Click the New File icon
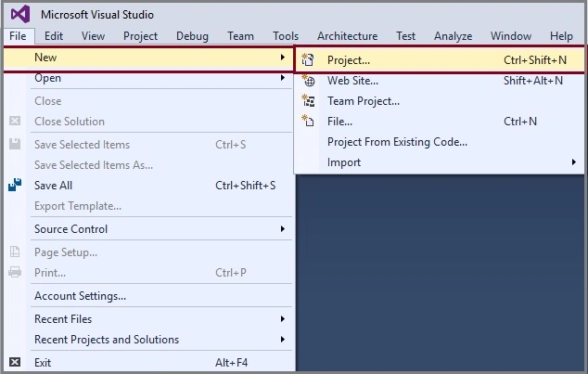588x374 pixels. click(x=308, y=121)
